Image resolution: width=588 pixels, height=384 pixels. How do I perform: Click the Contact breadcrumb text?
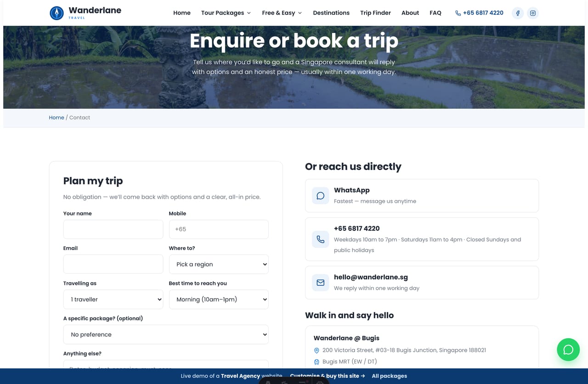[80, 118]
